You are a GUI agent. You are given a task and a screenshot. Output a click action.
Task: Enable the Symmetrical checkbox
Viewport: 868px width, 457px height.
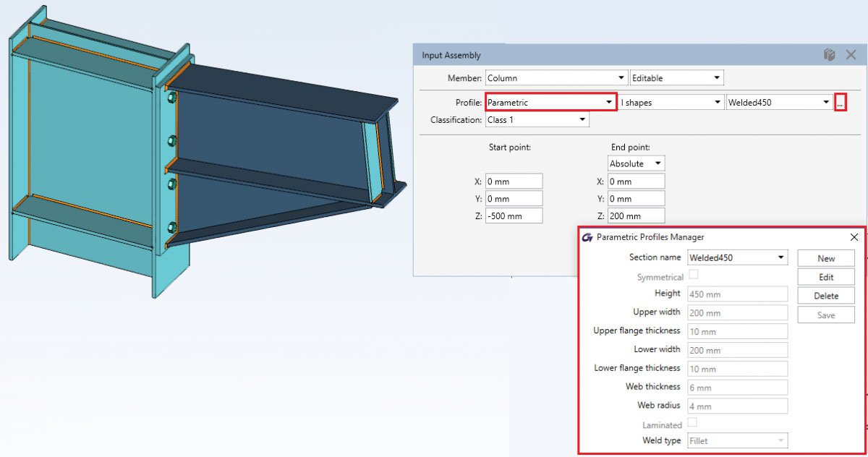point(694,276)
